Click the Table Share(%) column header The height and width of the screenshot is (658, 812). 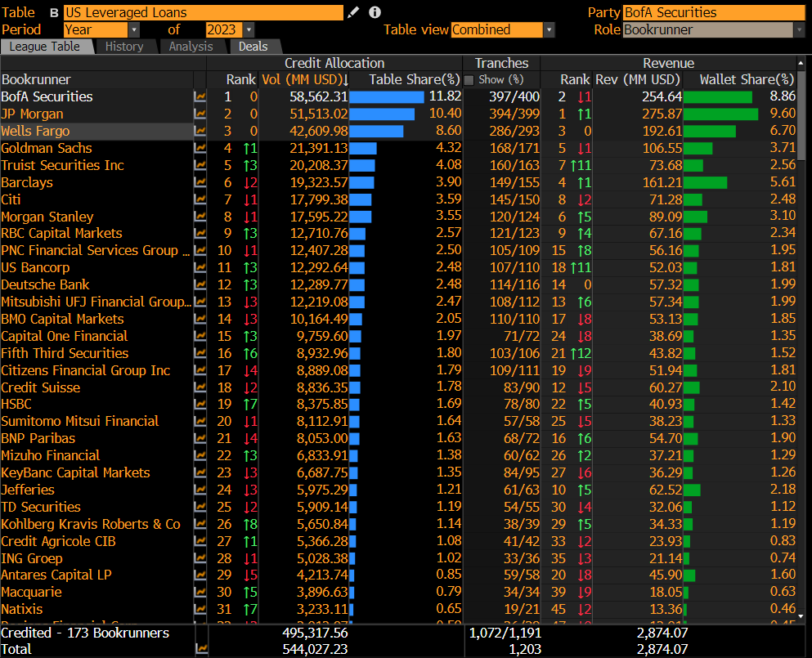coord(415,80)
